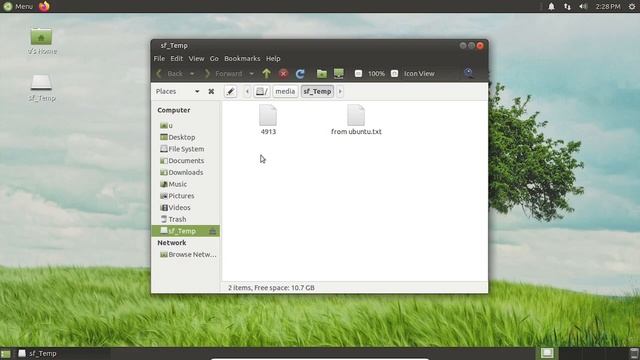Open the File menu
The image size is (640, 360).
(159, 58)
